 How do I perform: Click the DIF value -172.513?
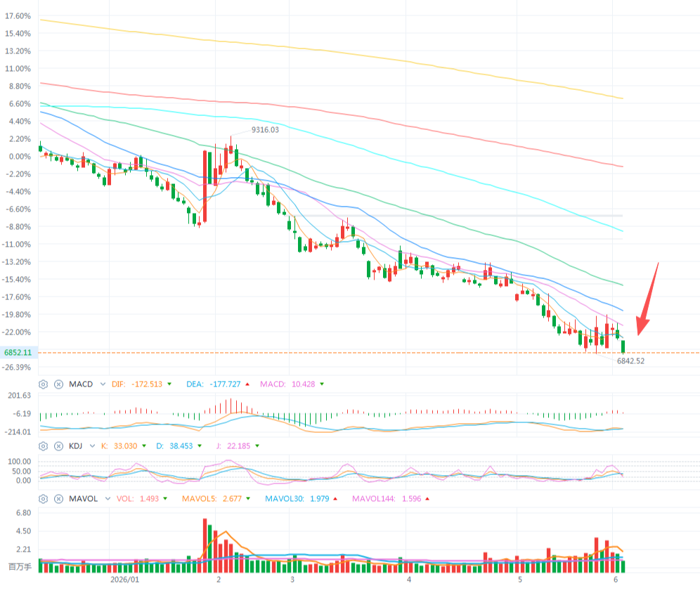coord(147,384)
